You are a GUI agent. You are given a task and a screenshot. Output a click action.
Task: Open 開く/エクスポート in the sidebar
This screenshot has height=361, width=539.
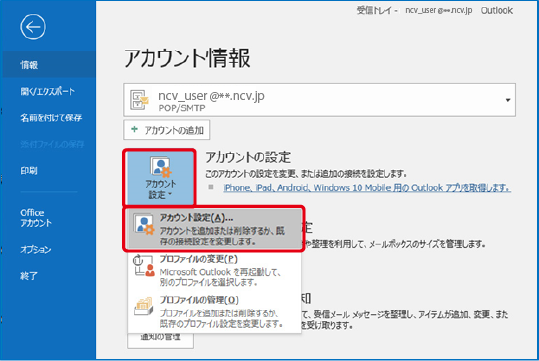pyautogui.click(x=48, y=91)
